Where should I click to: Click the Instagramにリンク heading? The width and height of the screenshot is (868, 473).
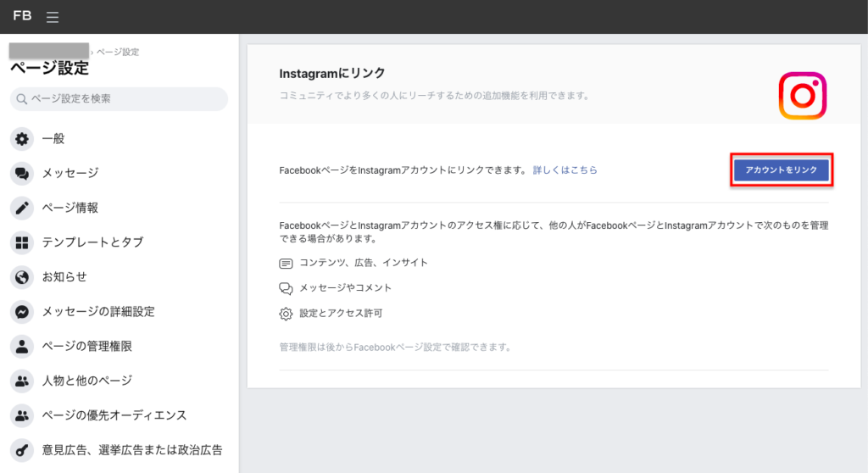tap(332, 73)
